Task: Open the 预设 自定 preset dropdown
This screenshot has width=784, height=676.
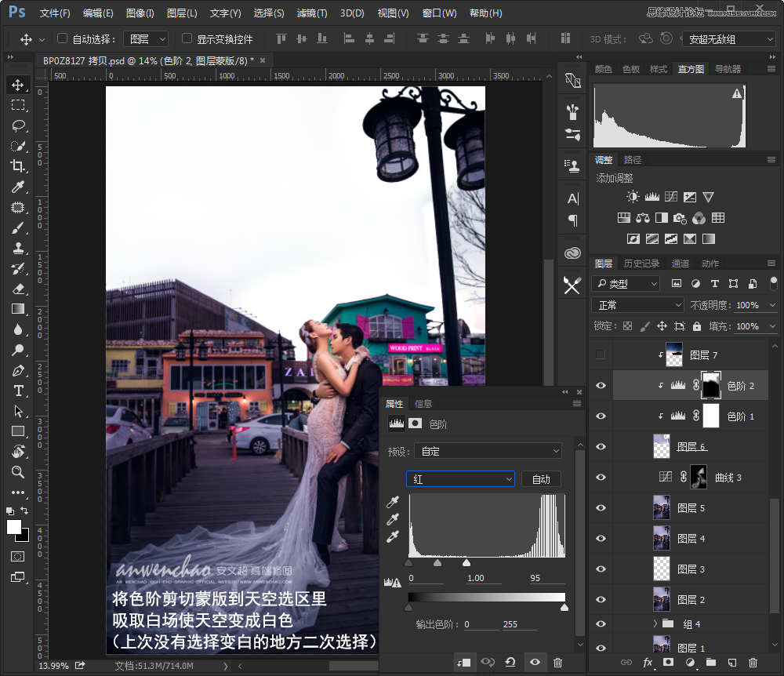Action: point(488,452)
